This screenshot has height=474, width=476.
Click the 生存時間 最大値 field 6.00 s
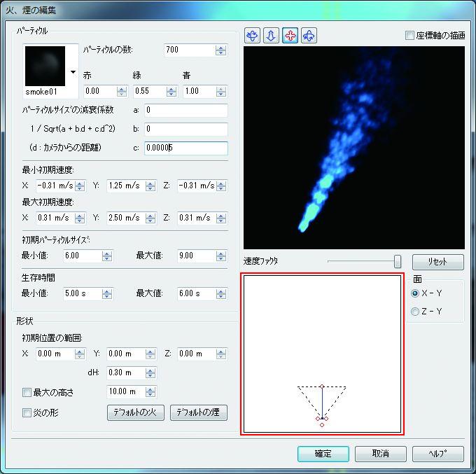pyautogui.click(x=197, y=293)
